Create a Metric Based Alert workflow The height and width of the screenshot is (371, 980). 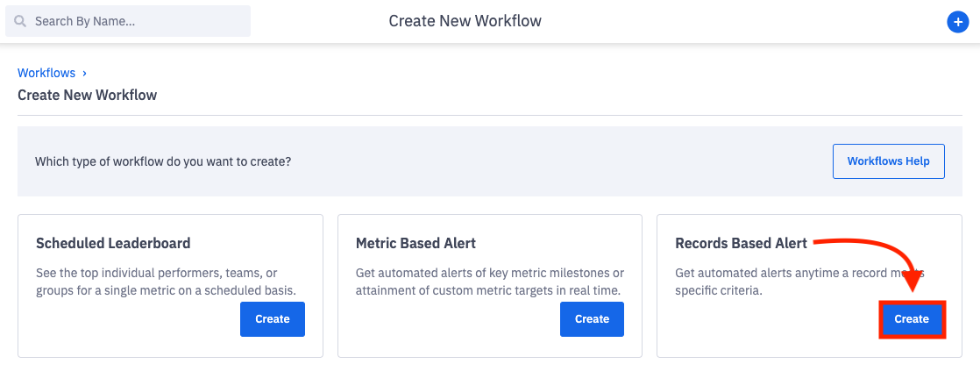click(x=592, y=319)
